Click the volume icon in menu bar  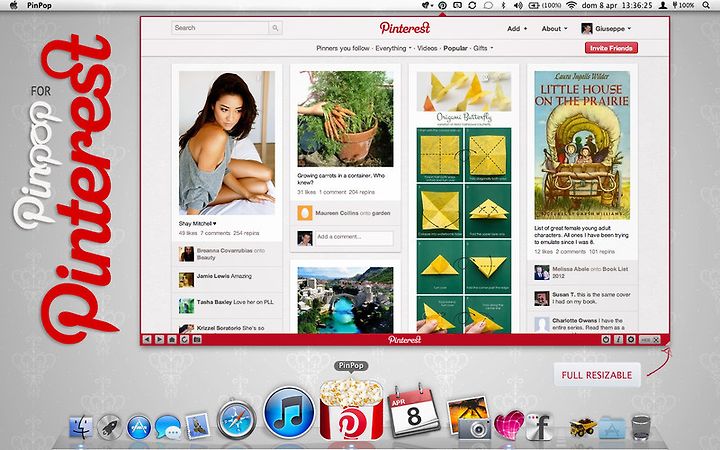click(518, 6)
